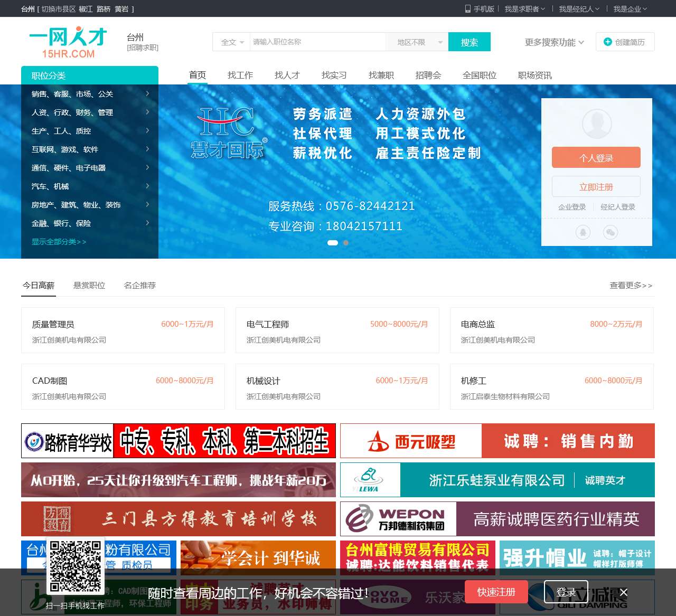
Task: Click the 企业登录 link
Action: click(572, 207)
